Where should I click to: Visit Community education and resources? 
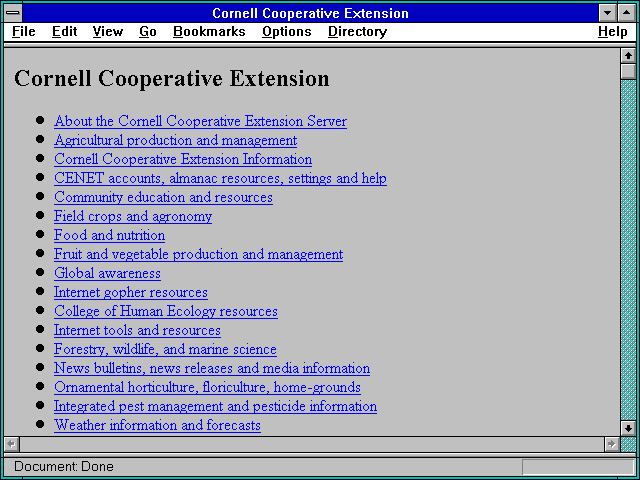pyautogui.click(x=163, y=197)
